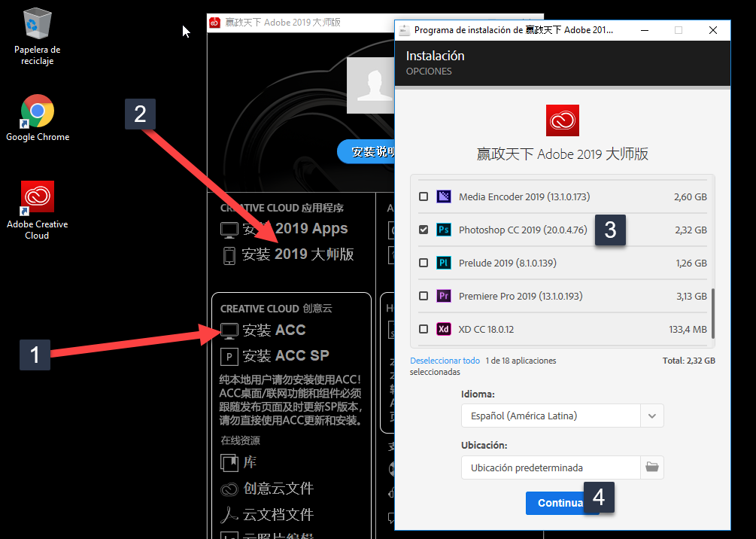Click the 133,4 MB size value
756x539 pixels.
coord(688,330)
